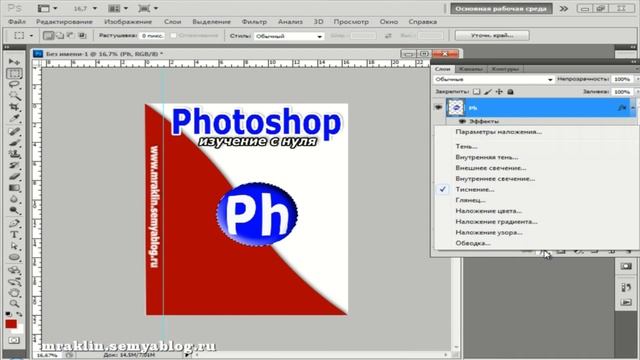Click the Растушевка feather input field
This screenshot has height=360, width=640.
pyautogui.click(x=152, y=36)
